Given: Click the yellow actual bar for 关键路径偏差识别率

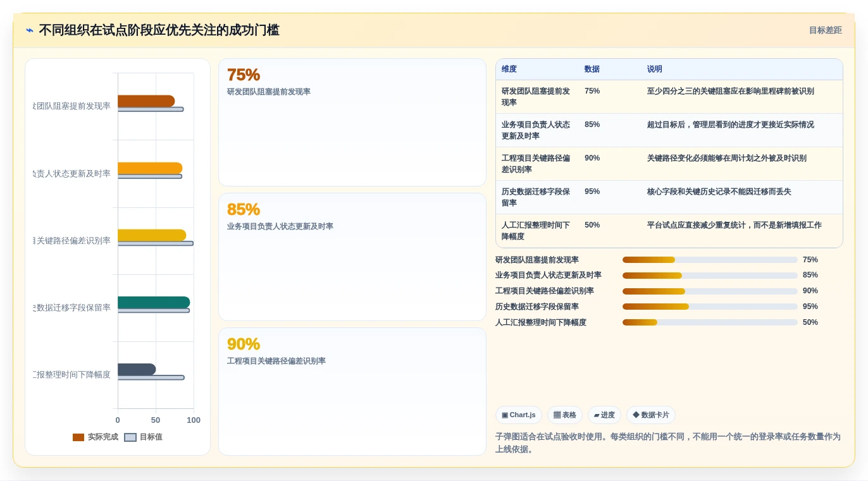Looking at the screenshot, I should pyautogui.click(x=152, y=235).
